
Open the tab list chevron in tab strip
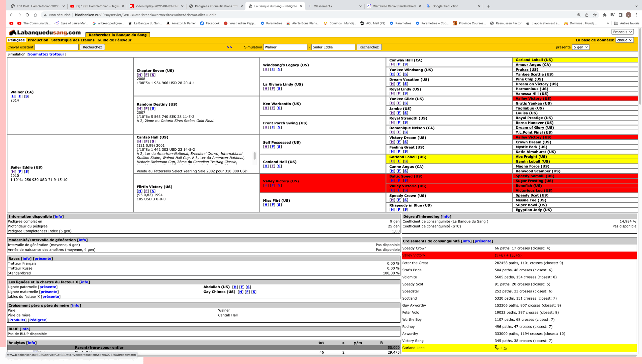click(636, 6)
